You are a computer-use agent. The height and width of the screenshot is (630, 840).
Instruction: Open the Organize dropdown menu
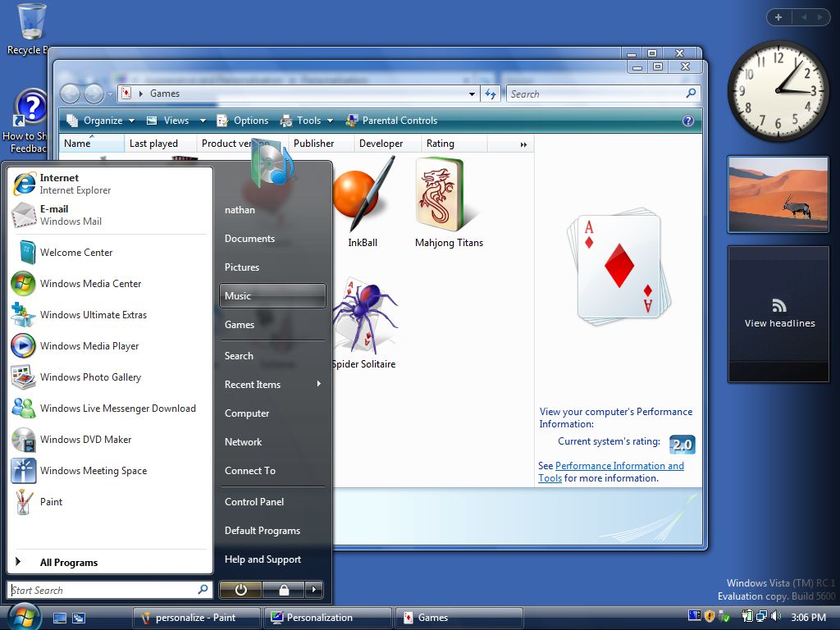click(x=100, y=121)
